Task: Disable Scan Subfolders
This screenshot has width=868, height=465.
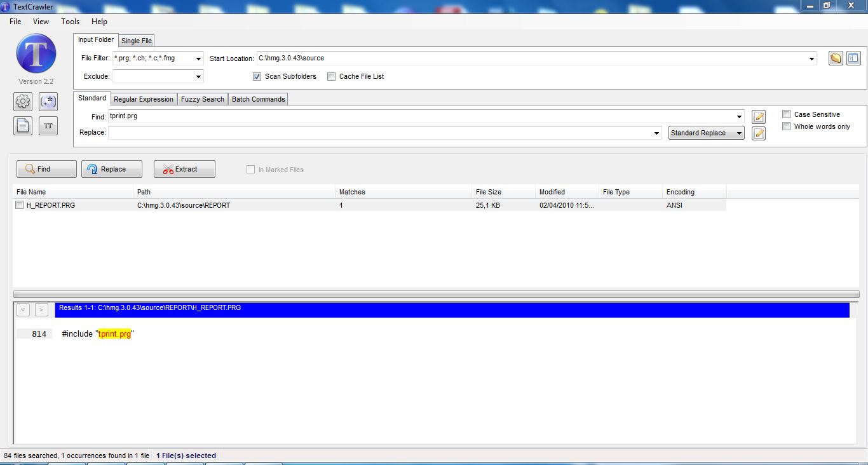Action: 257,76
